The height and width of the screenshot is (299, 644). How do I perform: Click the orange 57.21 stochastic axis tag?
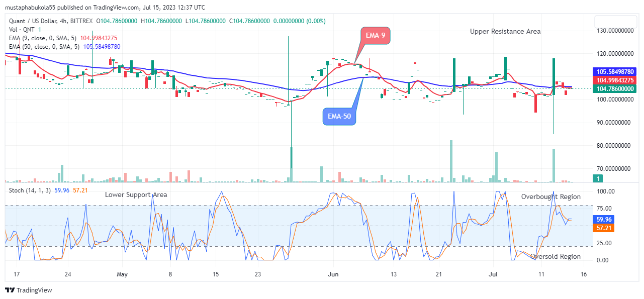tap(604, 228)
